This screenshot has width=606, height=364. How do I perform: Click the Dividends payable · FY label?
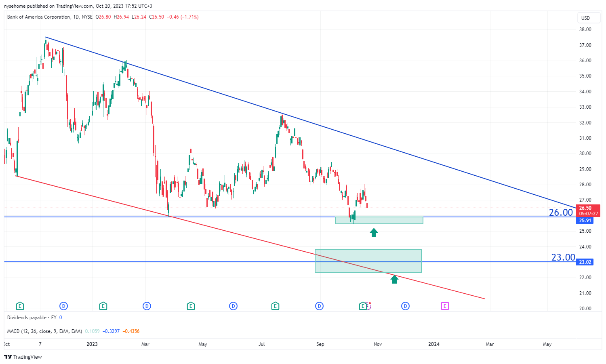[x=32, y=318]
